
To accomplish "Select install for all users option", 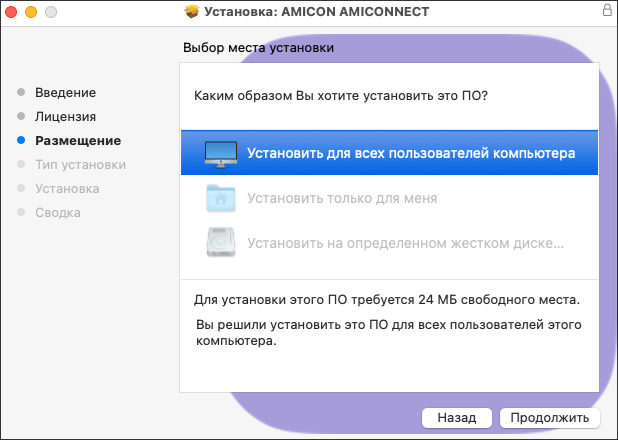I will [x=411, y=154].
